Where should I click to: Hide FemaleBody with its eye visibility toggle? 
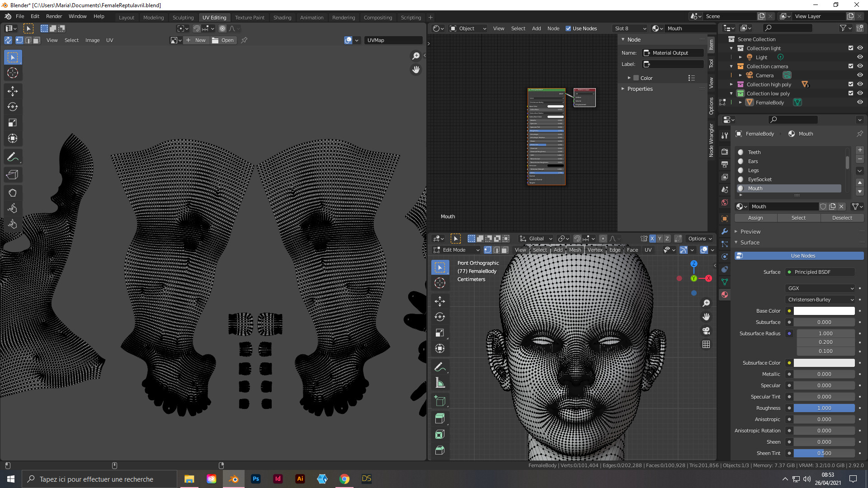pos(859,102)
